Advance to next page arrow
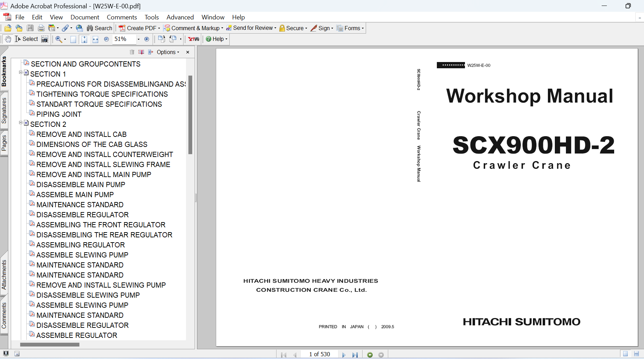Screen dimensions: 644x359 coord(344,354)
